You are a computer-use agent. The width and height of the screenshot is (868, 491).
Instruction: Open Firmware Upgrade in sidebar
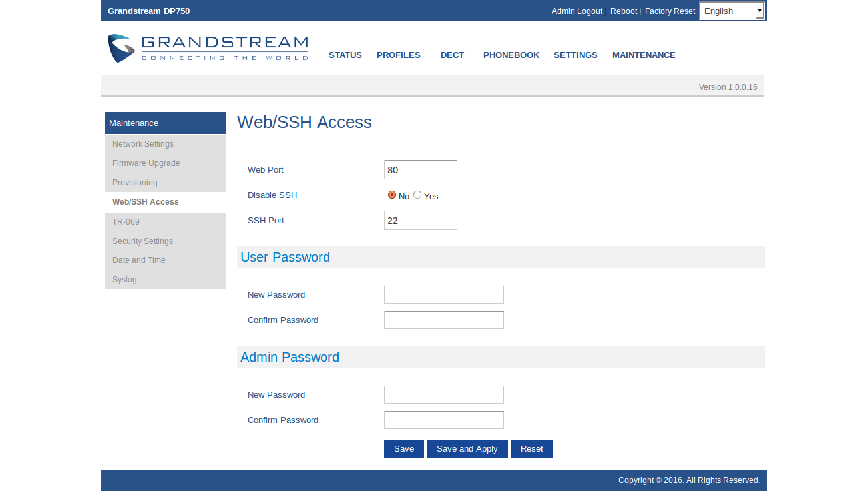tap(146, 163)
